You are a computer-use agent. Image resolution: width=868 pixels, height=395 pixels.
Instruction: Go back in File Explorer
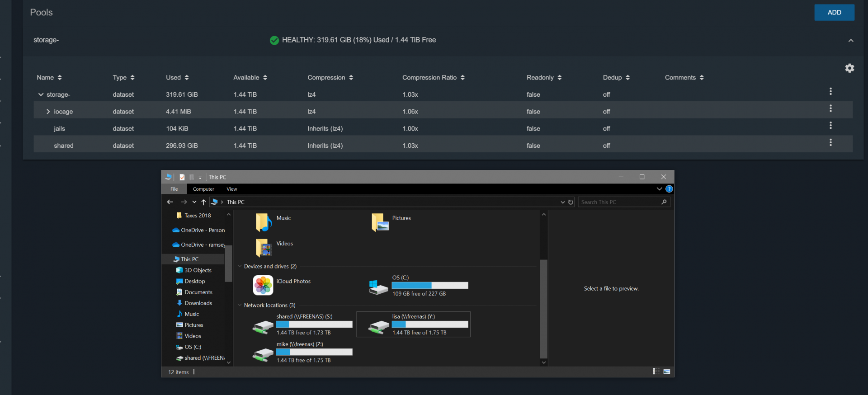pos(170,202)
